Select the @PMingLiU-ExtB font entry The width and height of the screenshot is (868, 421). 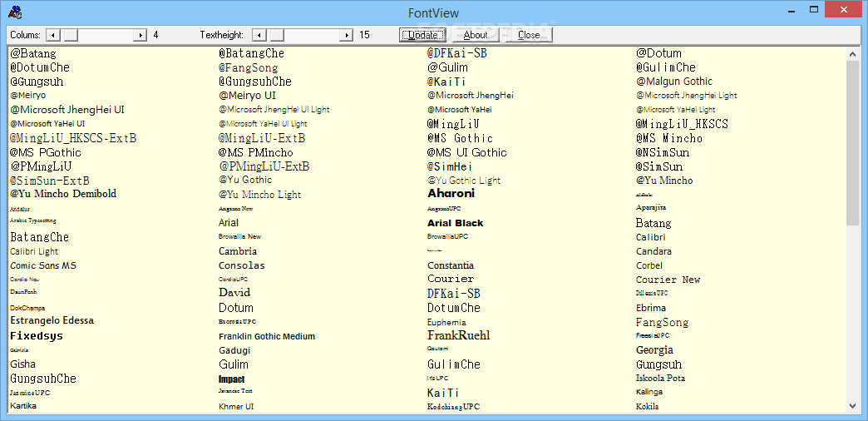click(264, 166)
